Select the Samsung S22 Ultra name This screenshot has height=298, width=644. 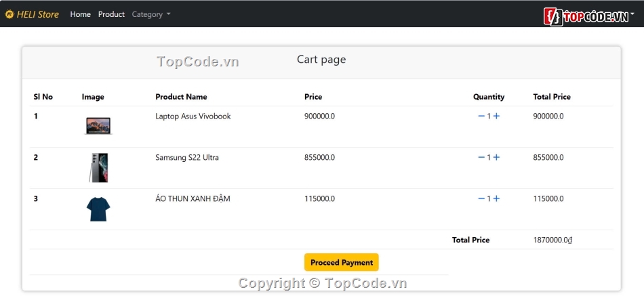pos(187,157)
